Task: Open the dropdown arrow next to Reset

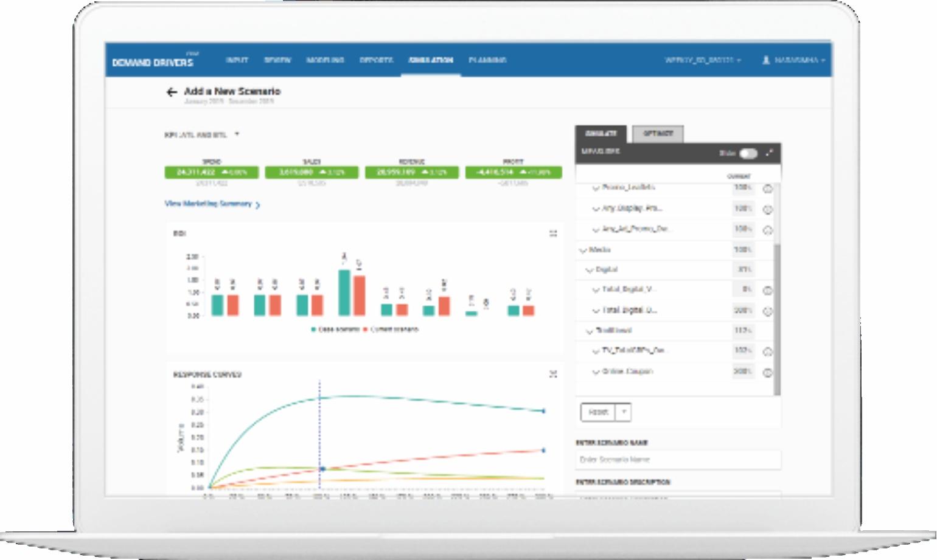Action: coord(623,412)
